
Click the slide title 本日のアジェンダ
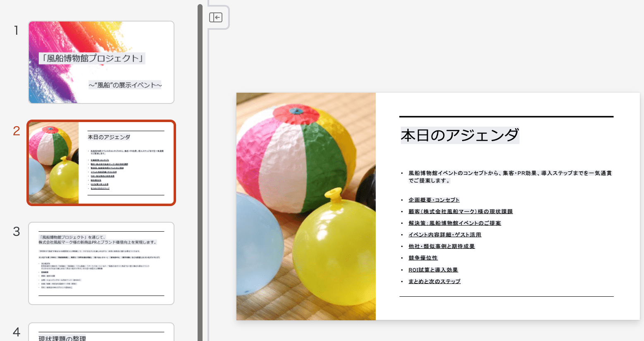pos(460,135)
